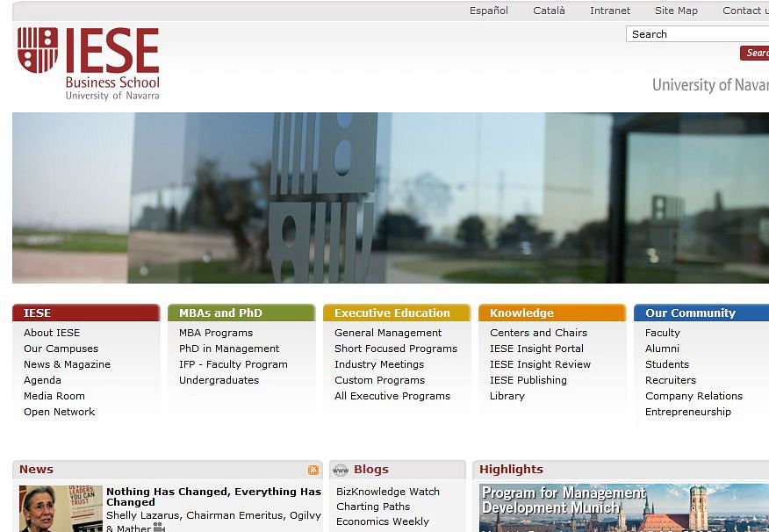Open News & Magazine
This screenshot has width=769, height=532.
pos(67,364)
